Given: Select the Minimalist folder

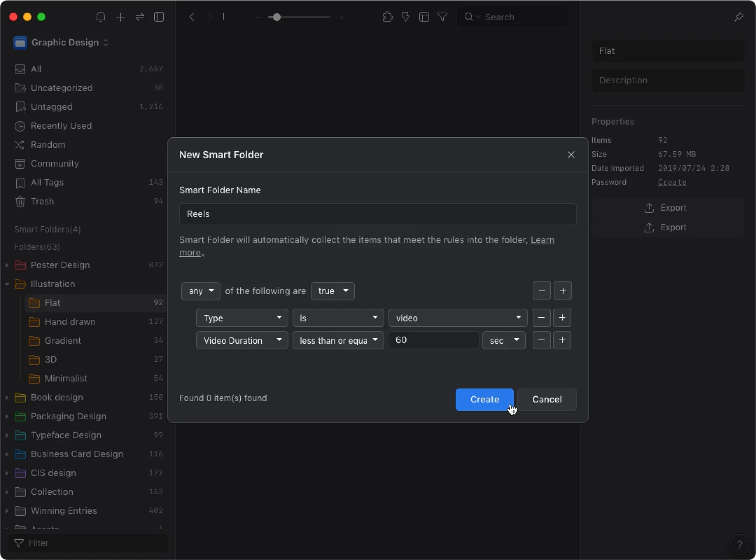Looking at the screenshot, I should (x=96, y=378).
